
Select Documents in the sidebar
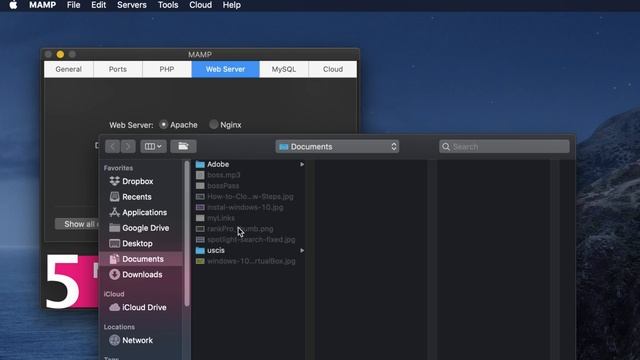coord(141,259)
